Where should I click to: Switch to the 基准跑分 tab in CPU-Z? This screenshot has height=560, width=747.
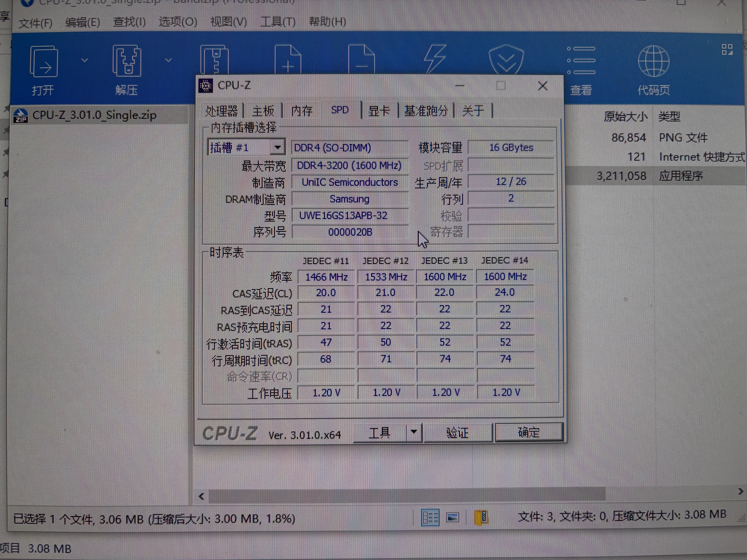pos(426,111)
